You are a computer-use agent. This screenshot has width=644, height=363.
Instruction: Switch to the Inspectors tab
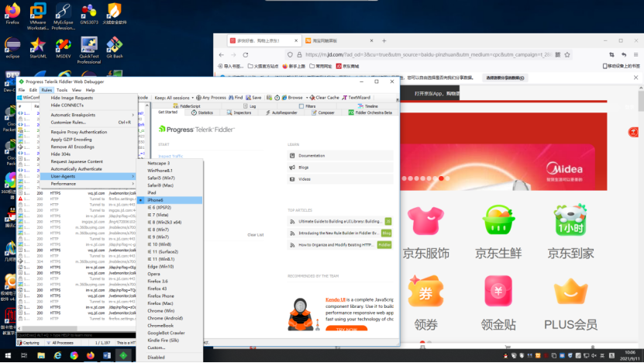tap(239, 112)
